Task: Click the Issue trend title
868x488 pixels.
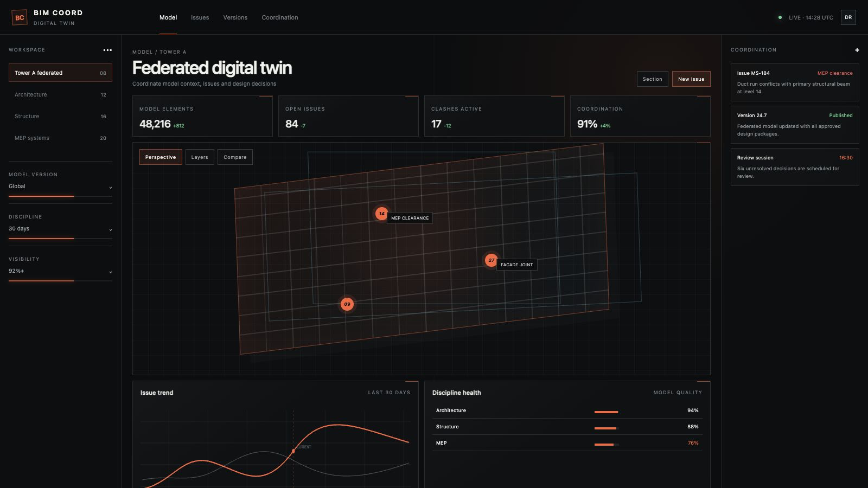Action: click(157, 393)
